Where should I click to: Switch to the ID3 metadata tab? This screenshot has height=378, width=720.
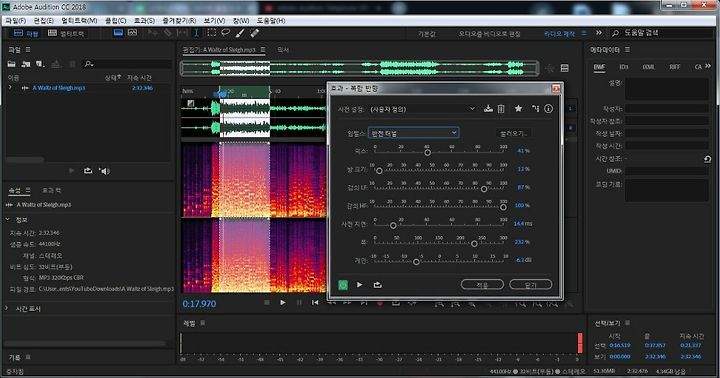[624, 67]
